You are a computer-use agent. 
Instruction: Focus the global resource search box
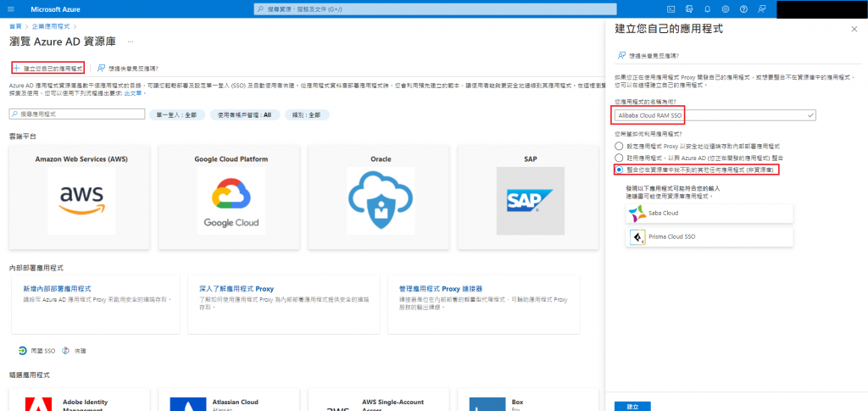coord(435,9)
